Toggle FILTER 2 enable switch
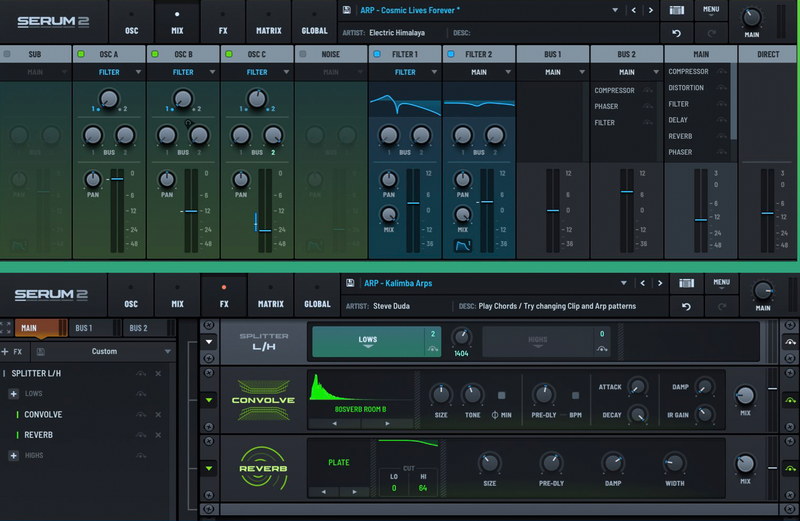 tap(451, 54)
